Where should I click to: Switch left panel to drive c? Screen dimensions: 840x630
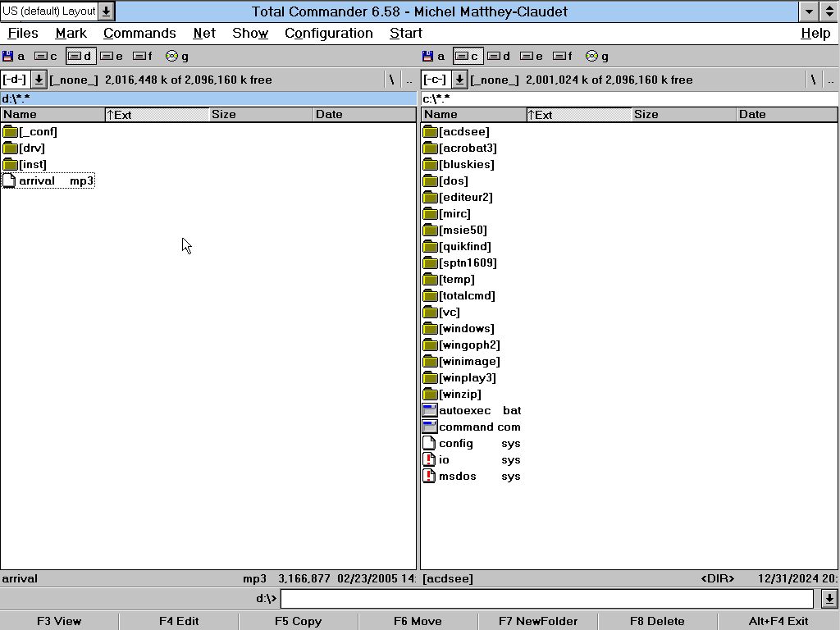pyautogui.click(x=45, y=56)
